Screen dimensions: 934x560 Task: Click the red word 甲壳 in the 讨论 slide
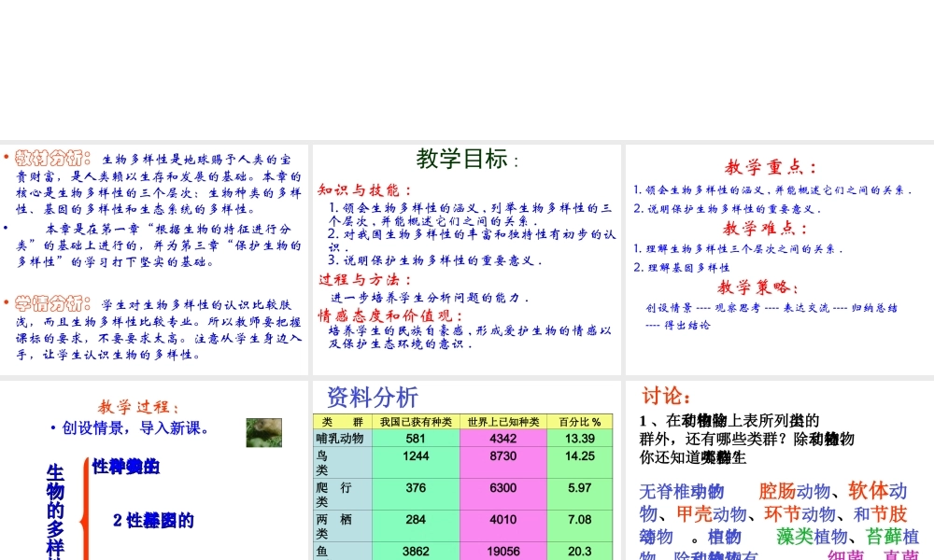694,513
